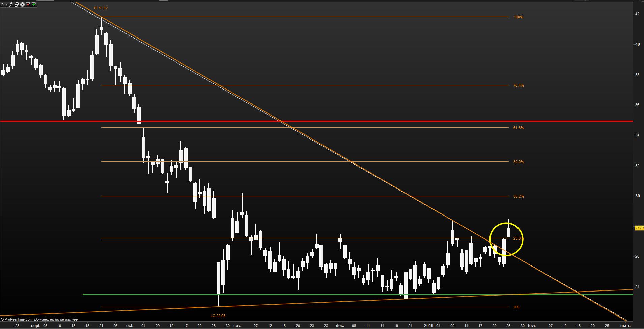Click the Prix panel label
The image size is (644, 329).
click(x=4, y=5)
